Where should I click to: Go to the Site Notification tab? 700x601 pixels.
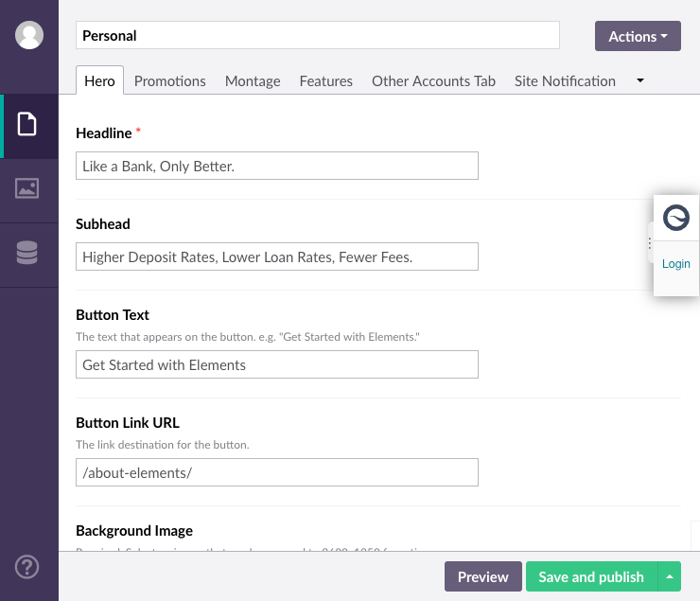[x=565, y=81]
